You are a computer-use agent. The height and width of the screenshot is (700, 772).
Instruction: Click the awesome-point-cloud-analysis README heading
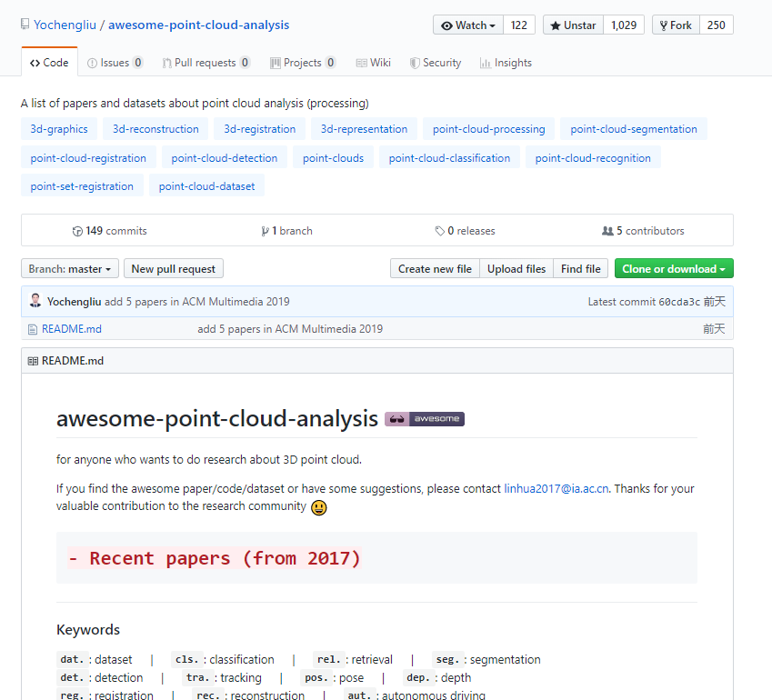pos(217,419)
